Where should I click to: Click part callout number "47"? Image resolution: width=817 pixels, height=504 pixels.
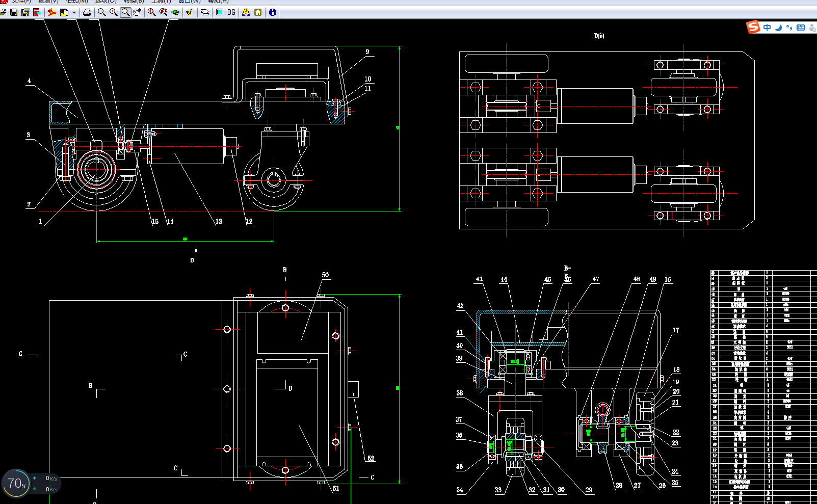tap(596, 279)
